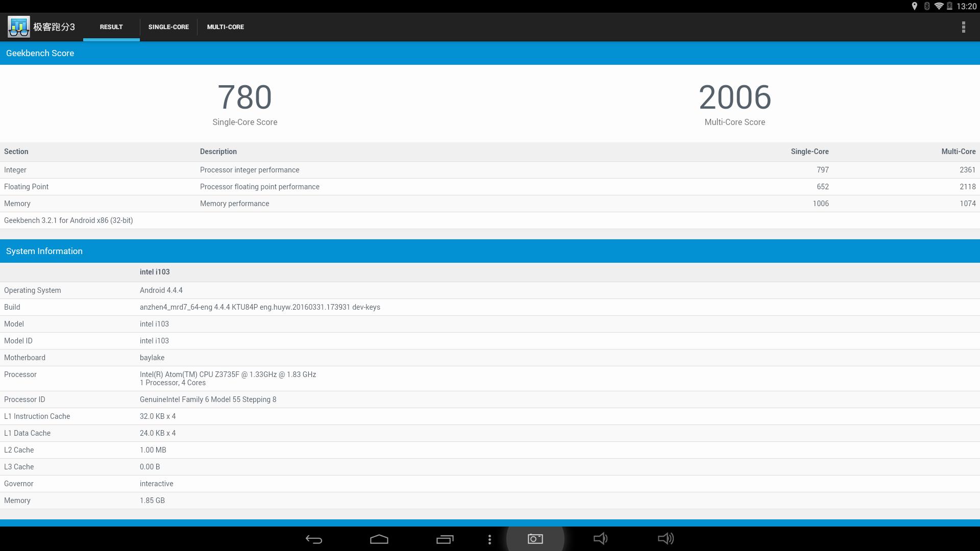The image size is (980, 551).
Task: Tap the navigation bar three-dot menu
Action: (x=489, y=539)
